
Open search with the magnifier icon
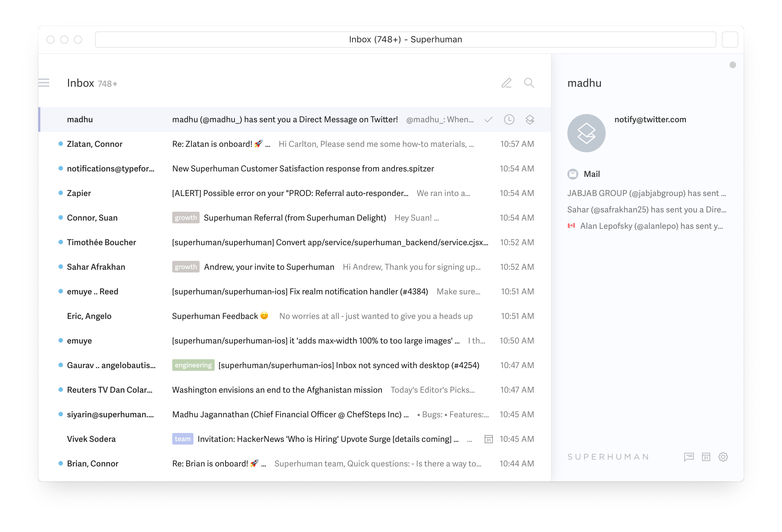[529, 83]
